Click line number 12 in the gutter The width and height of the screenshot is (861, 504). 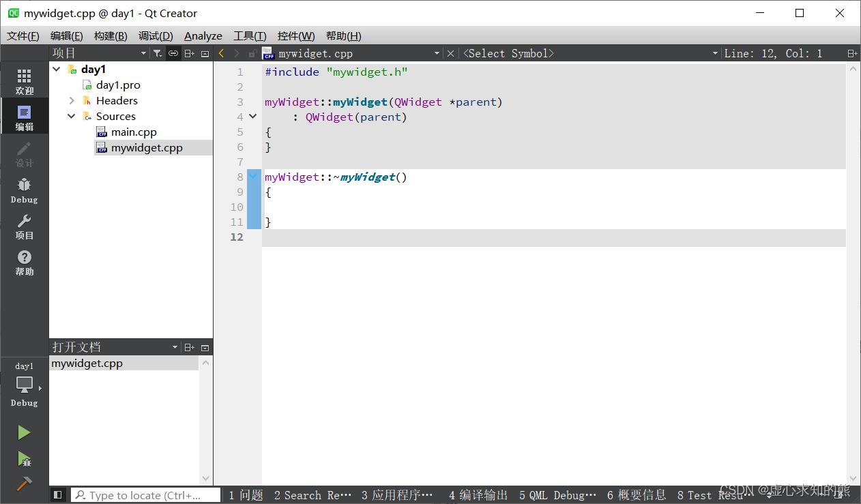click(237, 237)
